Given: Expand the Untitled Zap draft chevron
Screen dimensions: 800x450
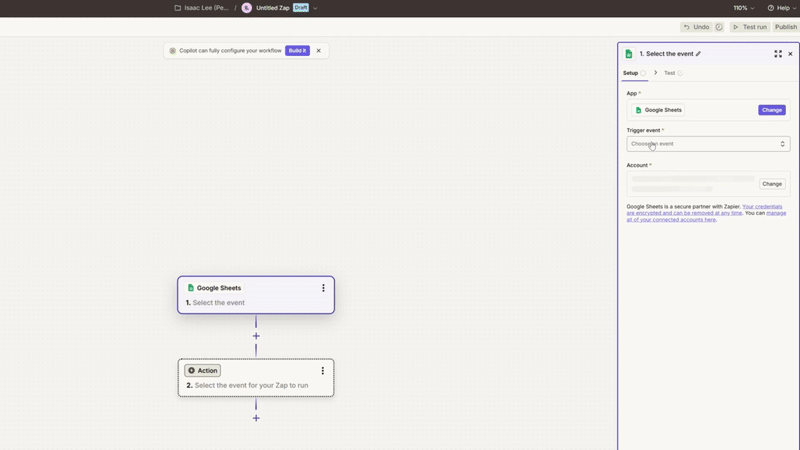Looking at the screenshot, I should coord(315,8).
